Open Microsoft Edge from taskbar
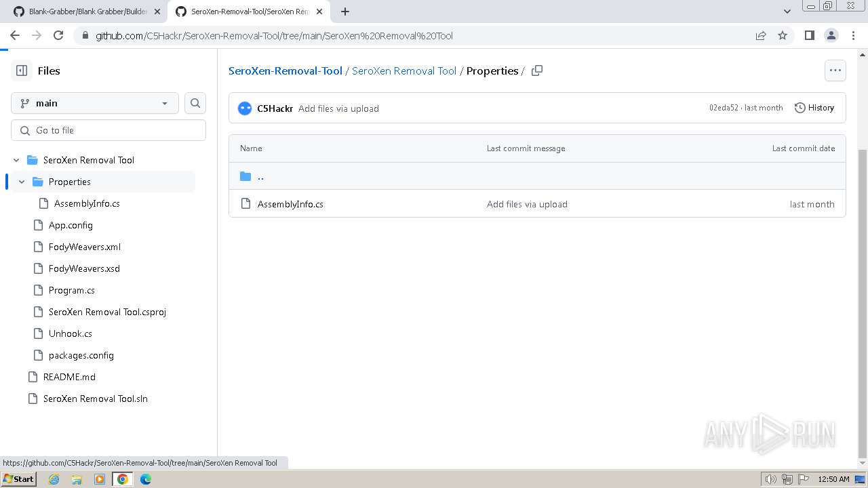Screen dimensions: 868x488 146,479
